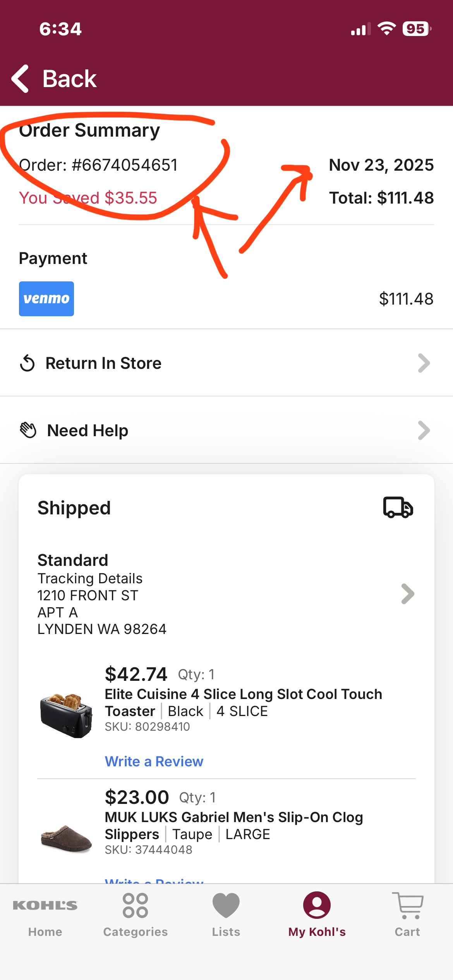Tap Write a Review for toaster
Image resolution: width=453 pixels, height=980 pixels.
coord(154,761)
